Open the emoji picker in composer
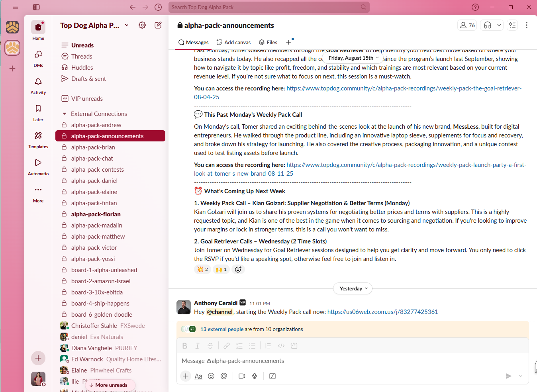 (x=211, y=376)
